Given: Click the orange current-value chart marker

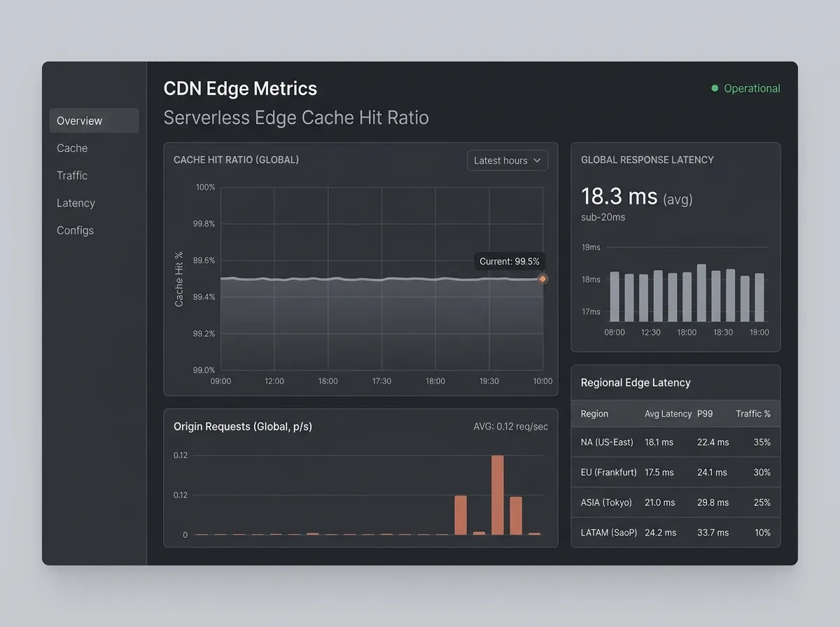Looking at the screenshot, I should click(x=542, y=279).
